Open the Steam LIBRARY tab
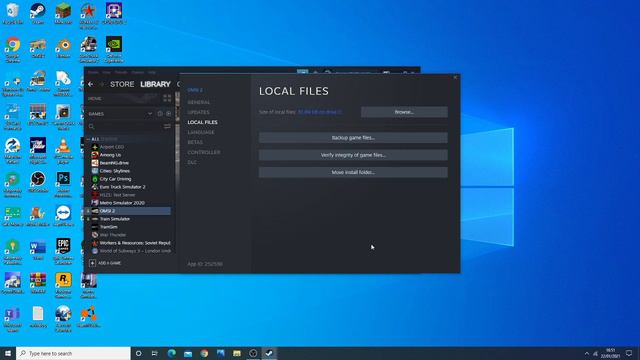This screenshot has width=640, height=360. (x=155, y=84)
